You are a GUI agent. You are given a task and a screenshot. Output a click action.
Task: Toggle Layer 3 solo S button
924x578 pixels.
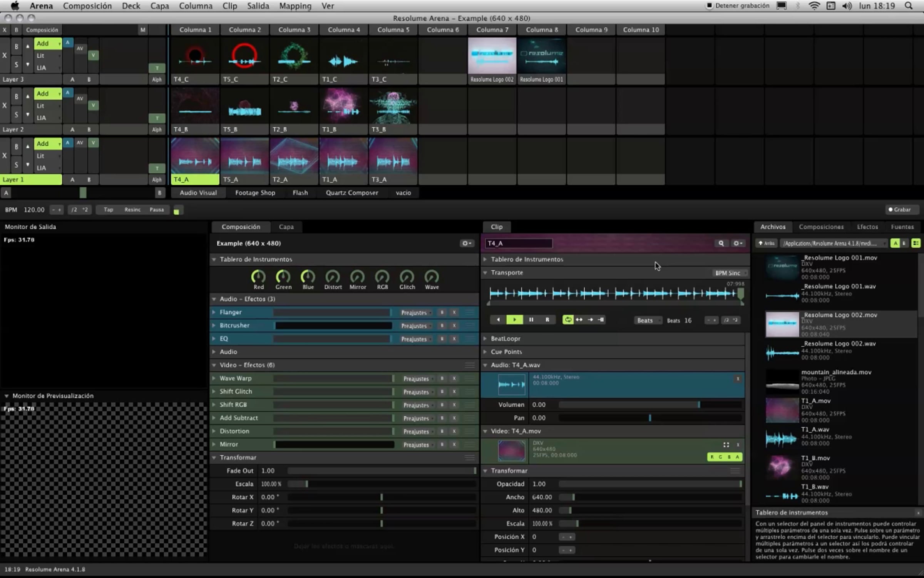[x=16, y=65]
